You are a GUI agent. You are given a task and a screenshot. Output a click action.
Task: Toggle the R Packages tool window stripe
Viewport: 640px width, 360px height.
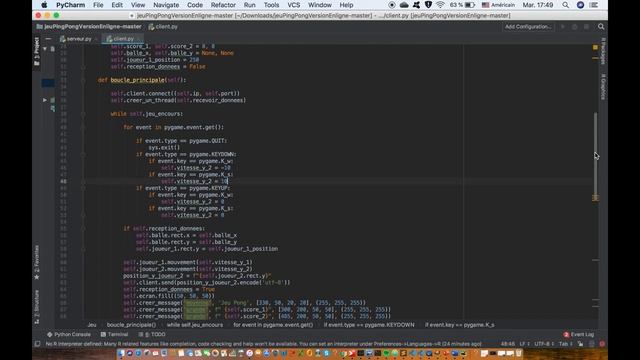tap(603, 51)
